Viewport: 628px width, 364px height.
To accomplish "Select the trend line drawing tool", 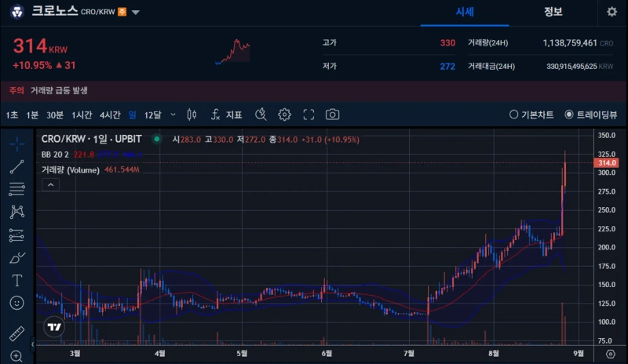I will point(16,166).
